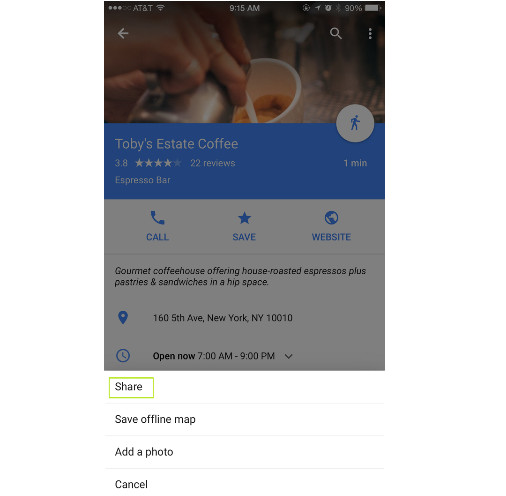This screenshot has width=506, height=496.
Task: Tap the address location pin icon
Action: (x=123, y=317)
